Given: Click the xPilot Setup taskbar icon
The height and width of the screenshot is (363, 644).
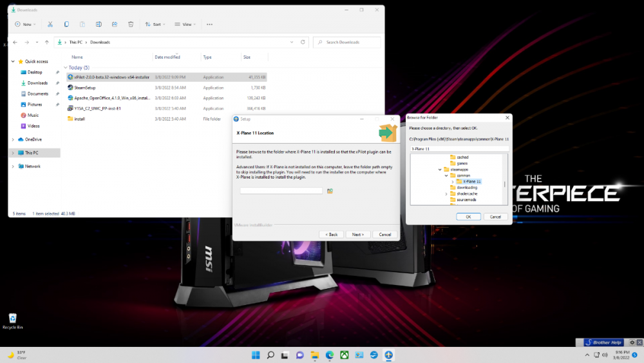Looking at the screenshot, I should click(388, 355).
